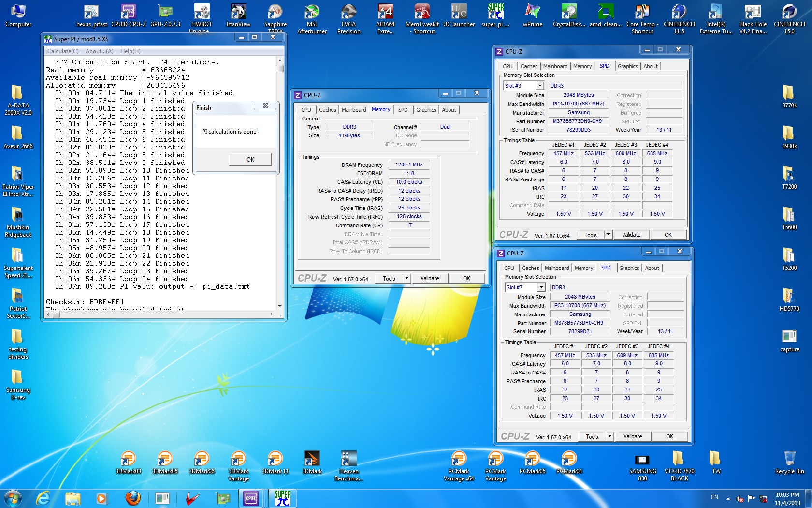
Task: Click the Windows Start orb
Action: click(x=13, y=498)
